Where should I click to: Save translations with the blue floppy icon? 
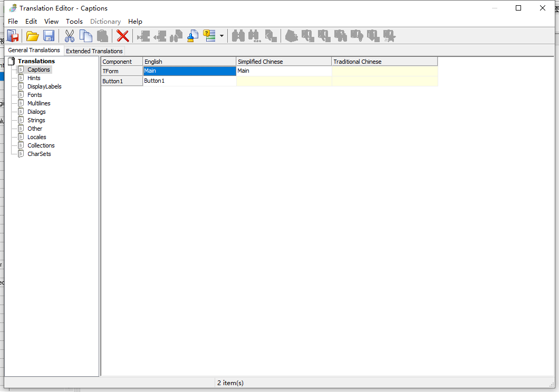49,36
